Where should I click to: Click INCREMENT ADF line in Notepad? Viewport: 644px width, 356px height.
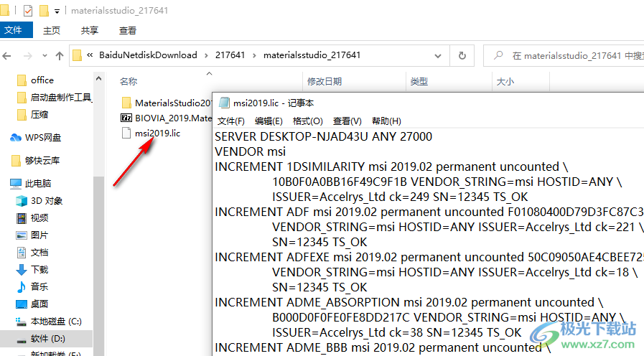click(429, 212)
